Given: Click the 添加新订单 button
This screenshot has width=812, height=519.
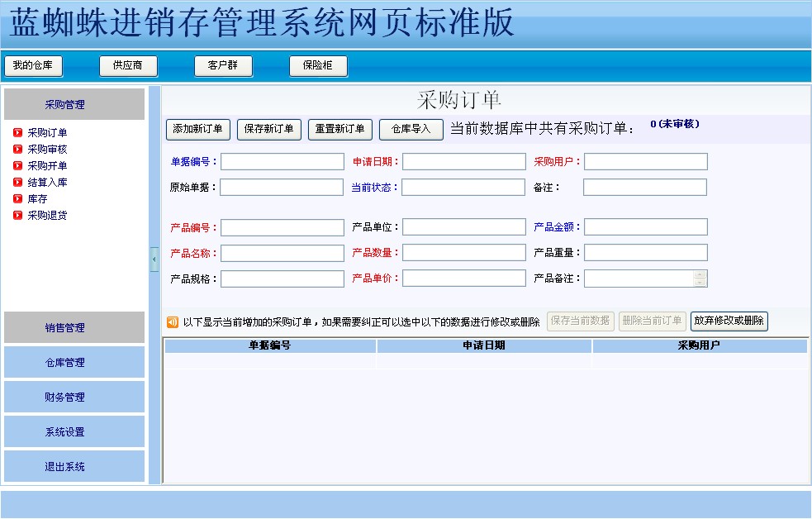Looking at the screenshot, I should point(197,130).
